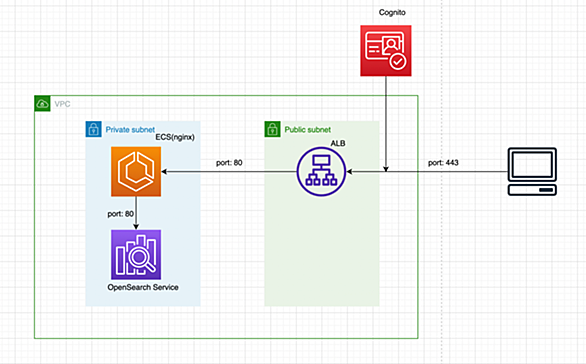
Task: Select the ALB text label
Action: click(338, 143)
